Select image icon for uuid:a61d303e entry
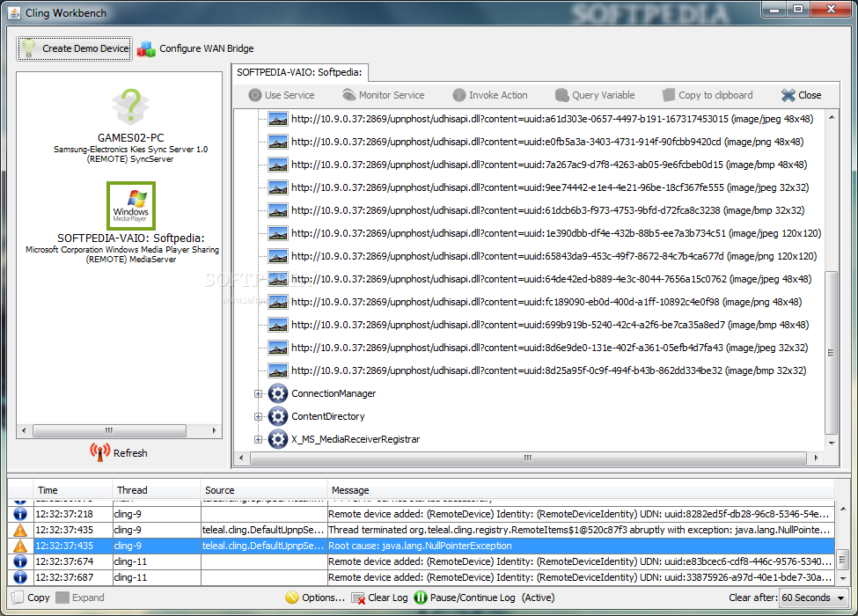 (x=278, y=119)
